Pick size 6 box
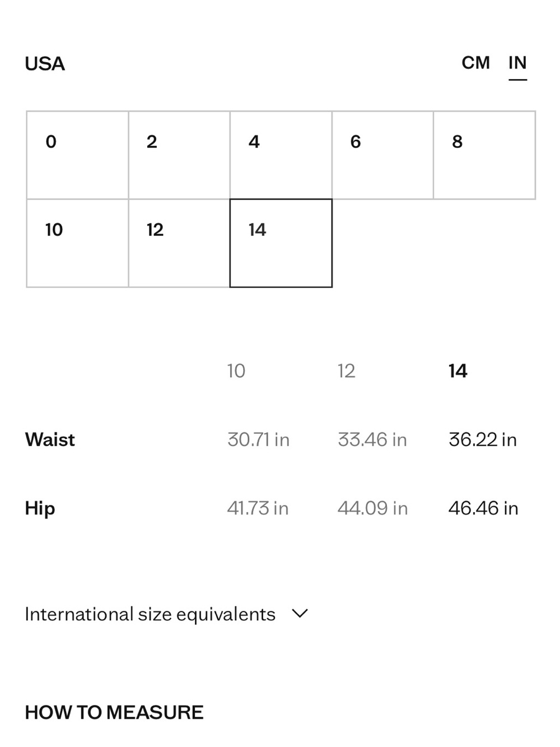This screenshot has width=560, height=747. pos(382,155)
